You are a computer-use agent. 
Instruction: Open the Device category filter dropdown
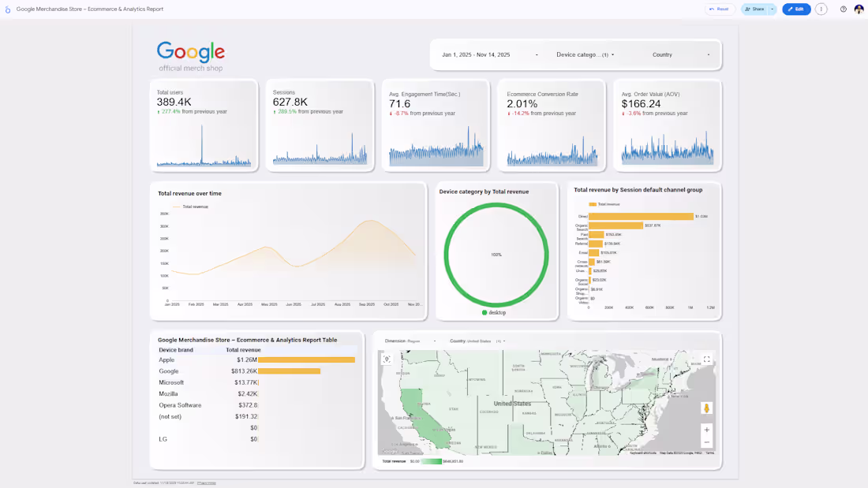coord(586,54)
